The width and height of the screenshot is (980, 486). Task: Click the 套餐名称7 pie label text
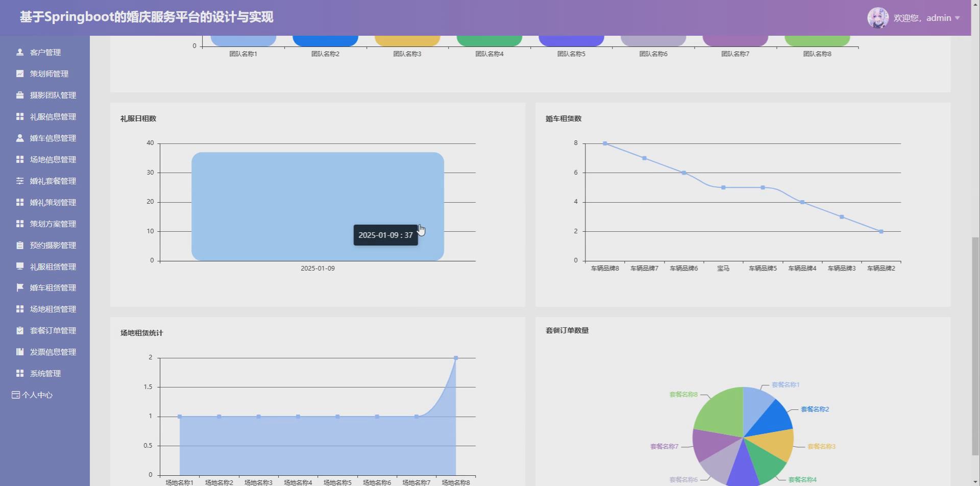click(x=665, y=446)
